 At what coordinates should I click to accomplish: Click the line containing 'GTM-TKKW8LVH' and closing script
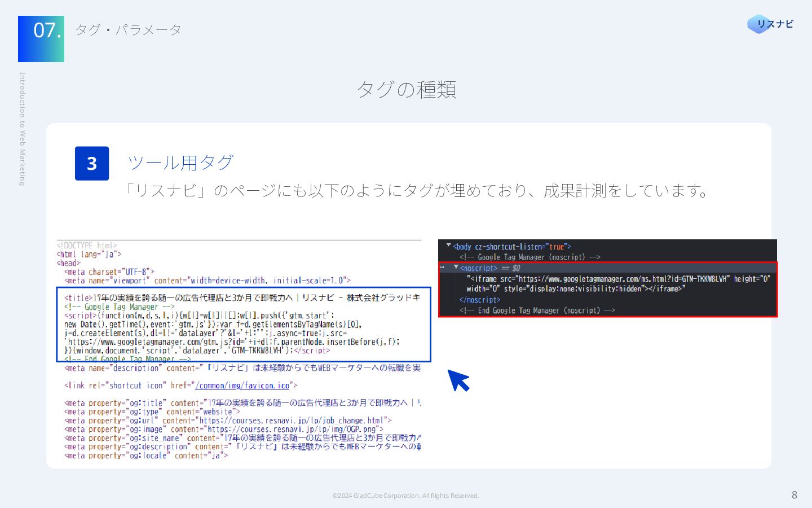click(197, 351)
